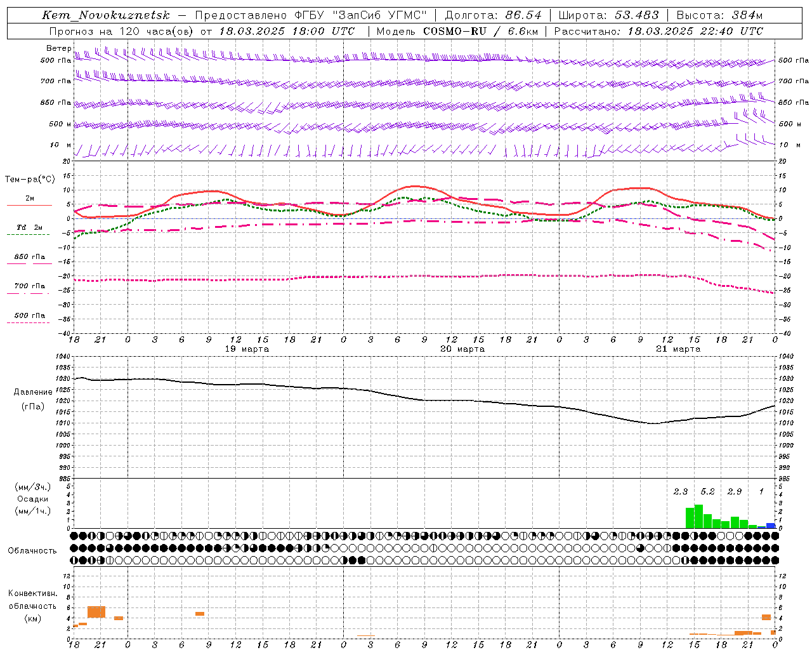Image resolution: width=812 pixels, height=650 pixels.
Task: Click the 10 м wind level label on left
Action: [x=61, y=145]
